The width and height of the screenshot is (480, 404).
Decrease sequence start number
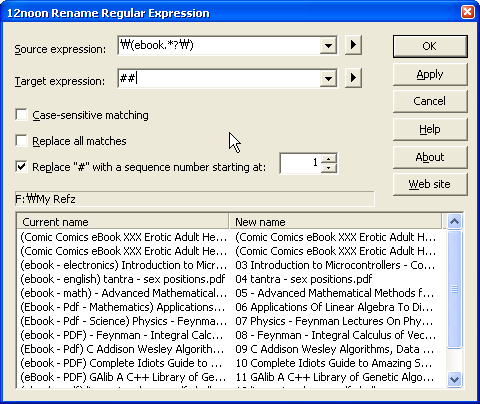[329, 168]
